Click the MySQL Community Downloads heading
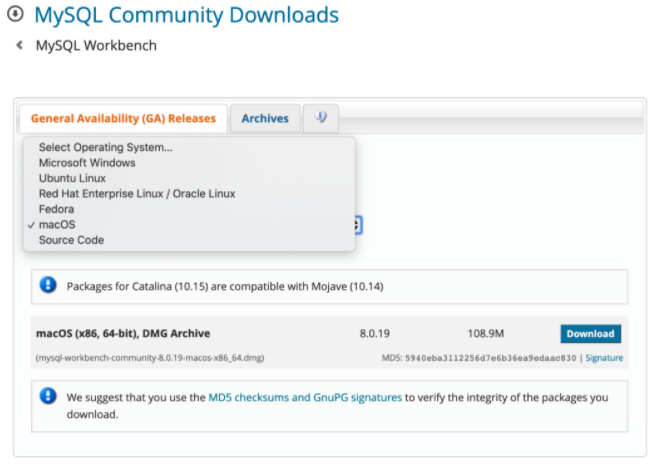 tap(186, 16)
